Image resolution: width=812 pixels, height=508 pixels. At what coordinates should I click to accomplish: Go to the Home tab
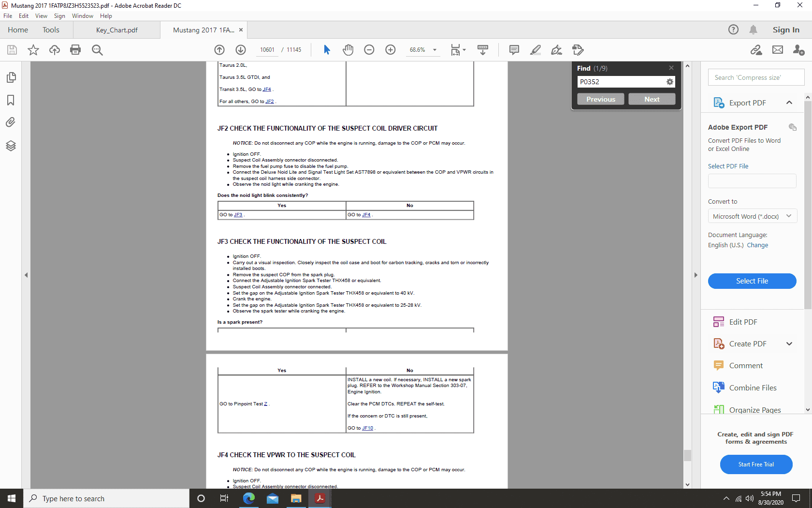point(18,30)
